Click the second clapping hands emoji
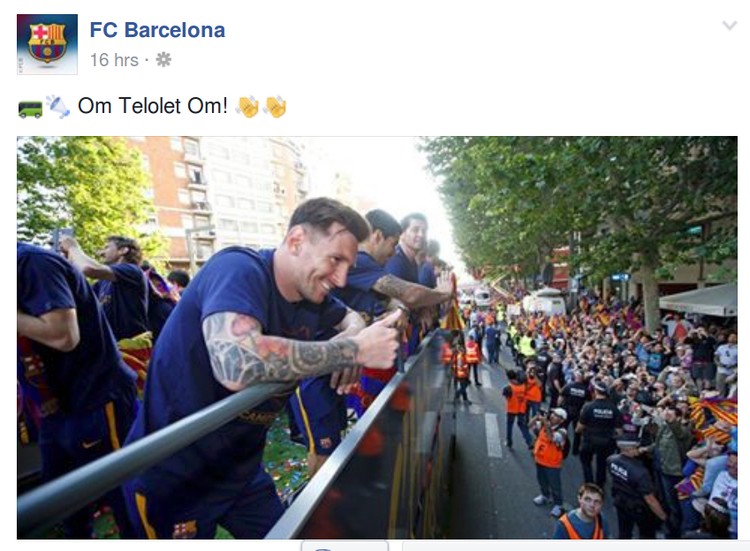This screenshot has width=750, height=551. click(x=275, y=106)
